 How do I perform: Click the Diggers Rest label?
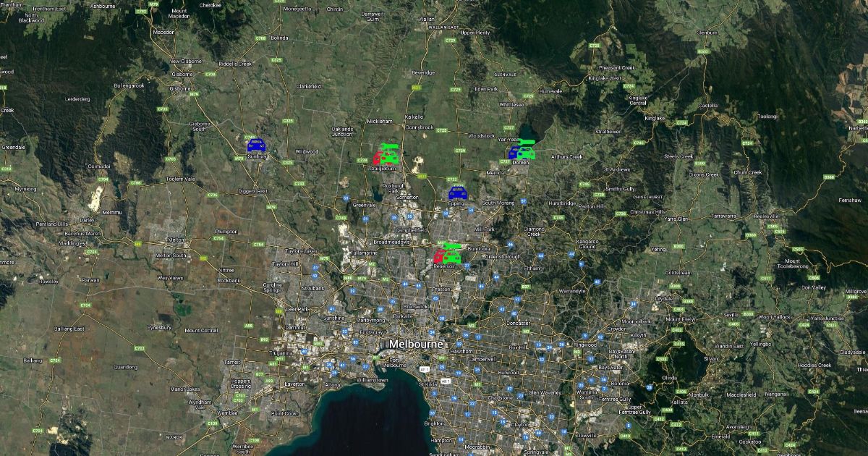[x=252, y=191]
